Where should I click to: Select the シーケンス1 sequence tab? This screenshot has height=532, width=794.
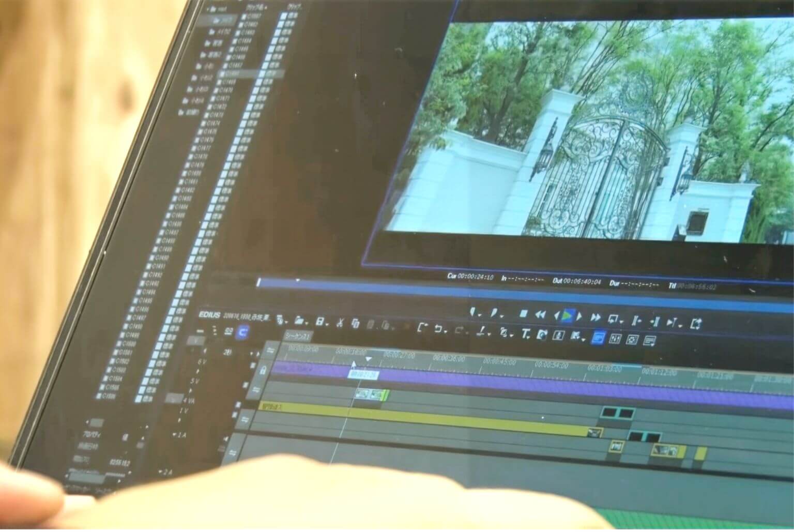click(298, 336)
